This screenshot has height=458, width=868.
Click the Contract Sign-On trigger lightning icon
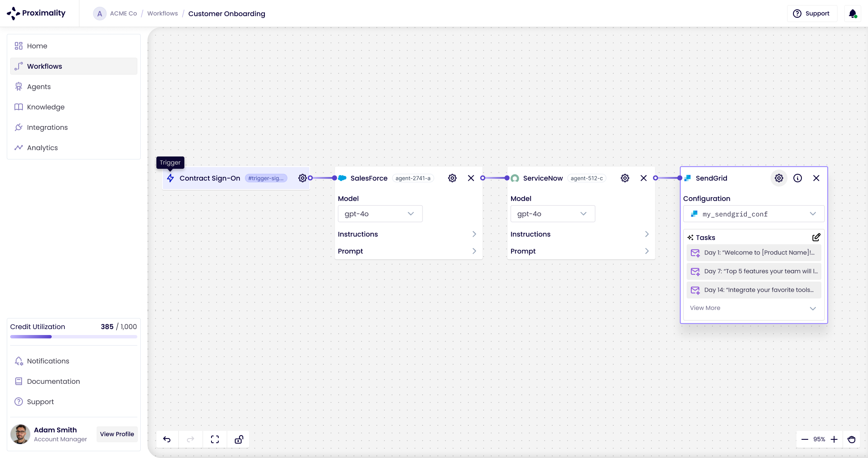coord(170,178)
